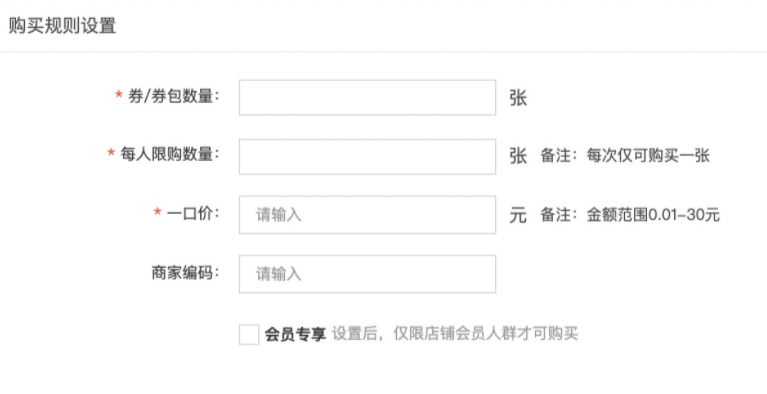
Task: Click the 张 unit beside 券/券包数量 field
Action: click(518, 98)
